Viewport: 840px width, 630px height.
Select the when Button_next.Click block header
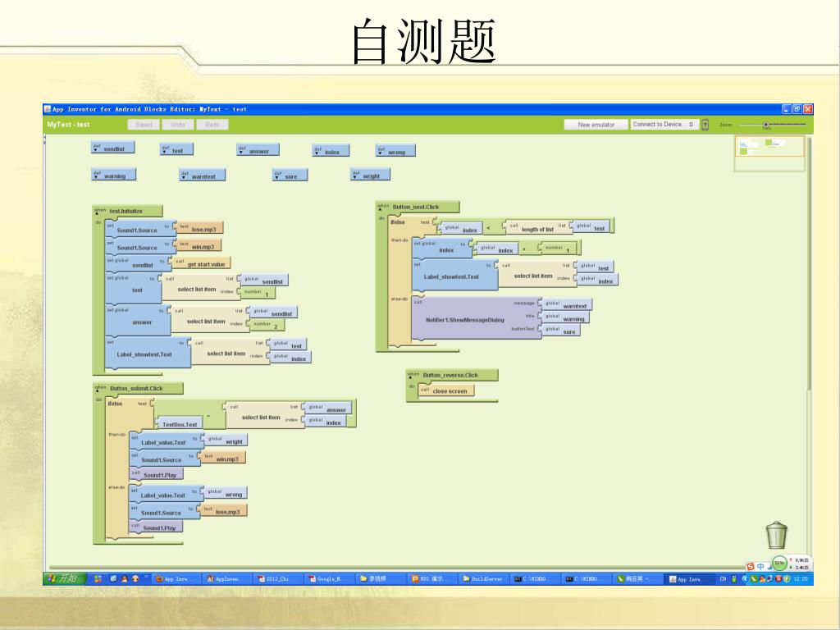click(x=418, y=207)
